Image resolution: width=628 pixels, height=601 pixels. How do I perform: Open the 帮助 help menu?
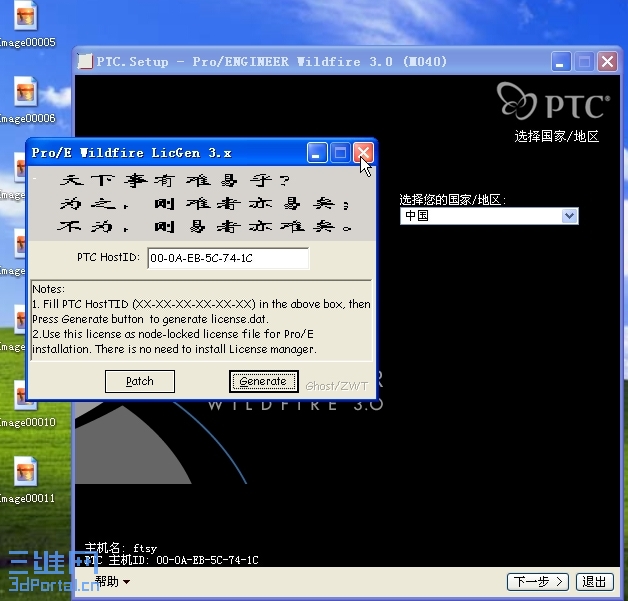(112, 581)
